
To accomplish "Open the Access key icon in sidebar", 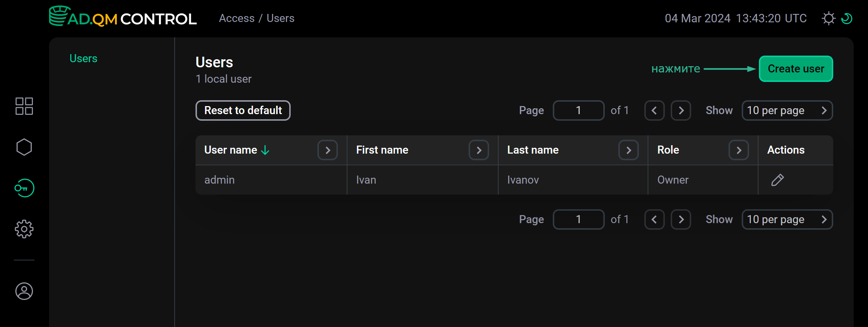I will pyautogui.click(x=24, y=188).
